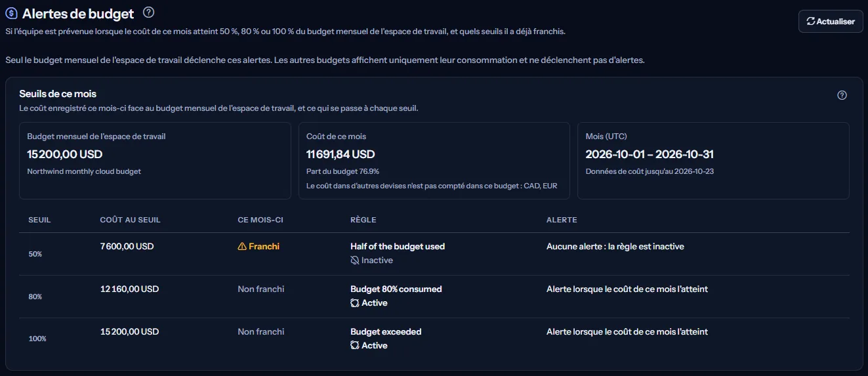The height and width of the screenshot is (376, 868).
Task: Click the ALERTE column header
Action: [x=562, y=220]
